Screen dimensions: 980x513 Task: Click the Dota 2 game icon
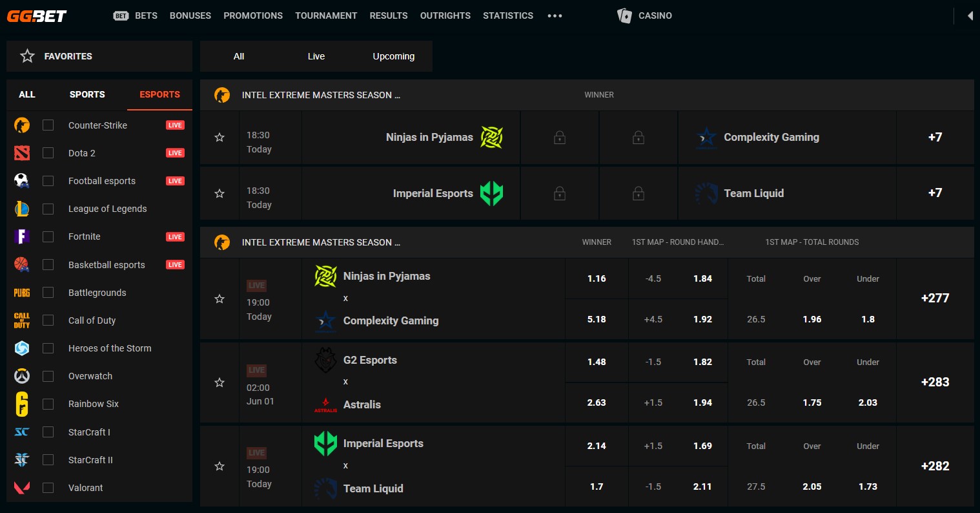(22, 153)
